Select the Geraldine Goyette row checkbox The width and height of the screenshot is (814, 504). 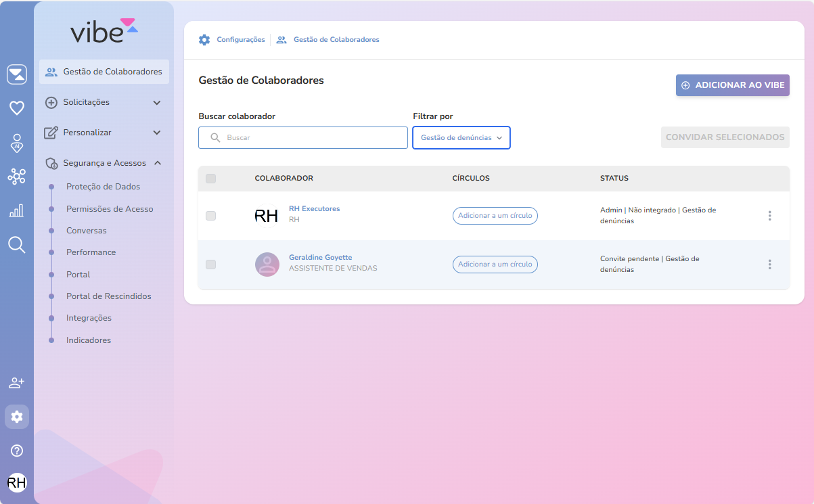click(x=210, y=265)
